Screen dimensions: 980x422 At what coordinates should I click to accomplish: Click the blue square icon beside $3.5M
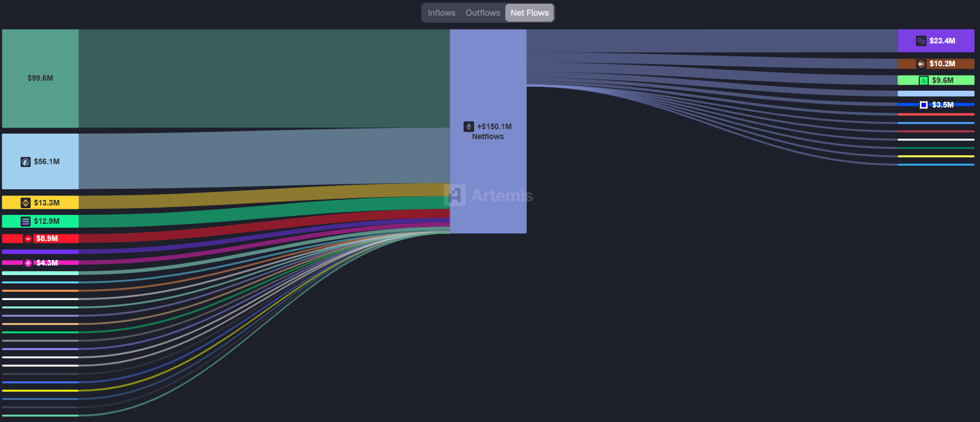(x=924, y=105)
